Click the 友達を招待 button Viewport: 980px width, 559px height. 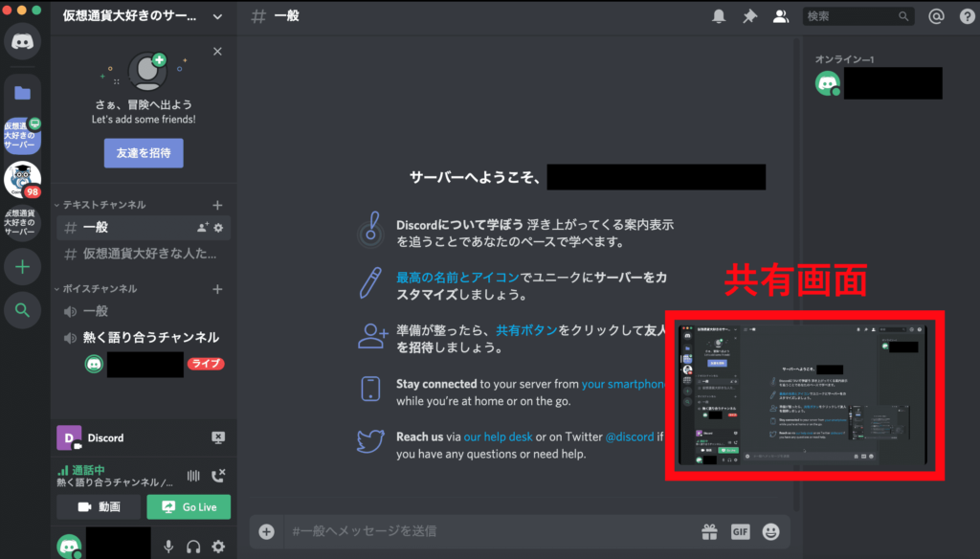(x=143, y=152)
